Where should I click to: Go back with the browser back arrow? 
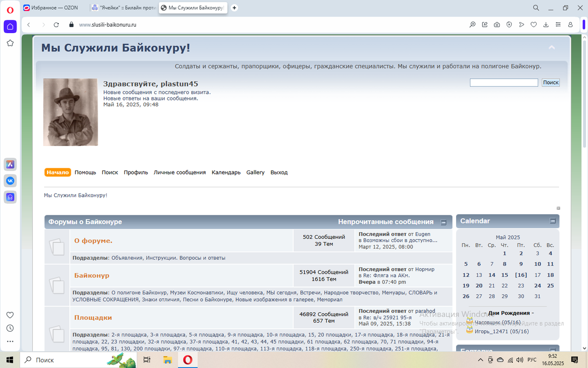tap(29, 25)
